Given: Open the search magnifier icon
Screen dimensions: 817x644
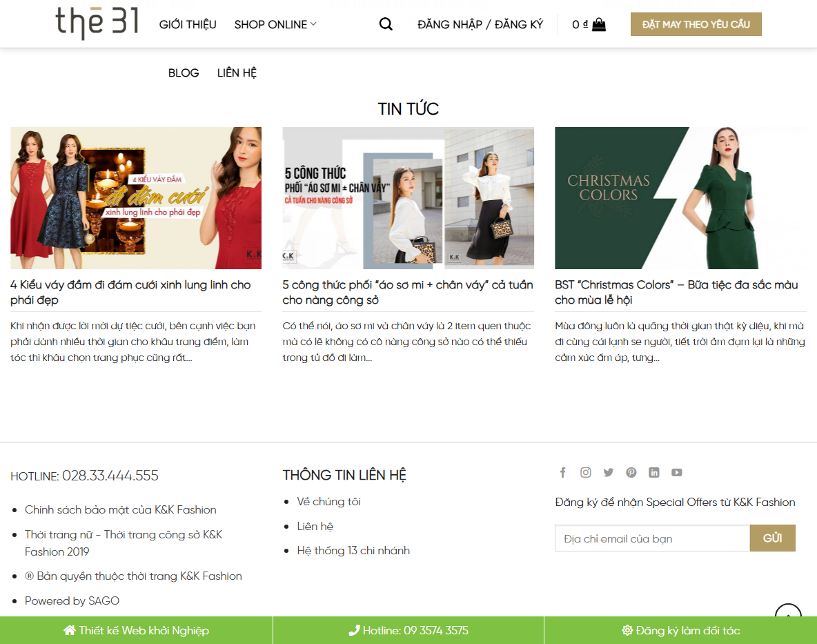Looking at the screenshot, I should coord(385,23).
